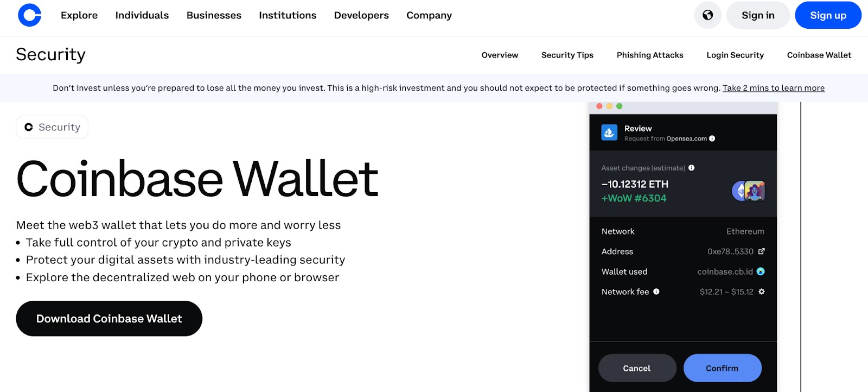Click the Coinbase logo in the header
Image resolution: width=868 pixels, height=392 pixels.
click(29, 15)
